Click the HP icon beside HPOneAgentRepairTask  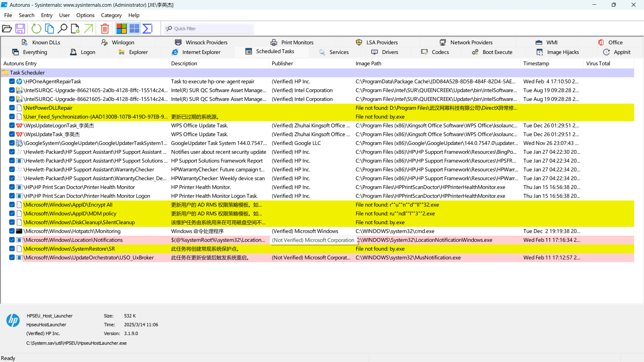(19, 82)
